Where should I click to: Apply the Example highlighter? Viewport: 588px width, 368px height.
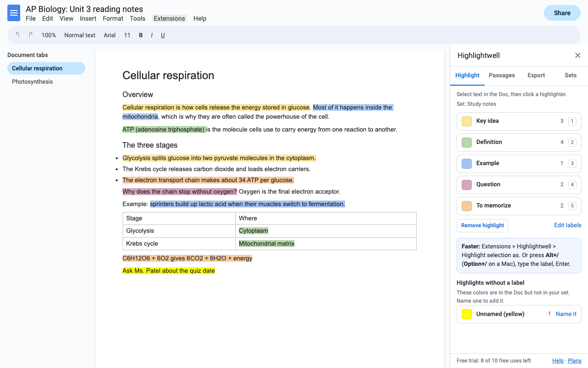[519, 163]
